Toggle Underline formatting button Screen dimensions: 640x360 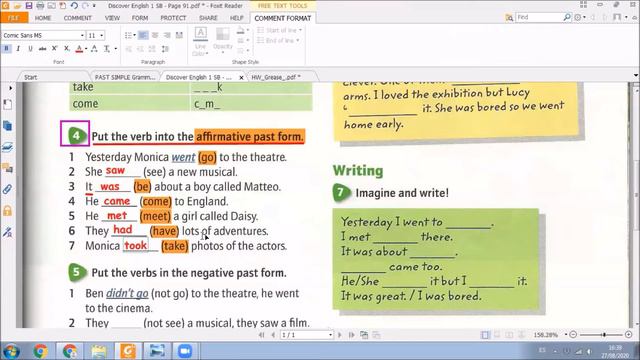coord(30,49)
